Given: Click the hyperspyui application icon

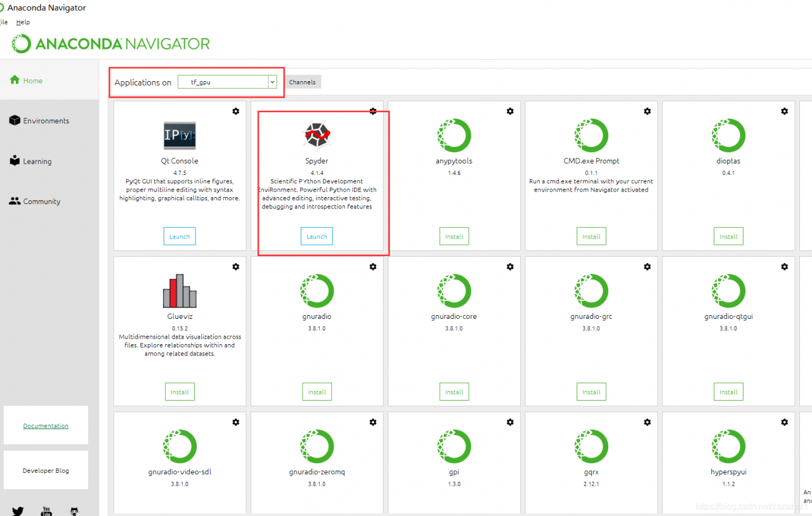Looking at the screenshot, I should pos(728,446).
